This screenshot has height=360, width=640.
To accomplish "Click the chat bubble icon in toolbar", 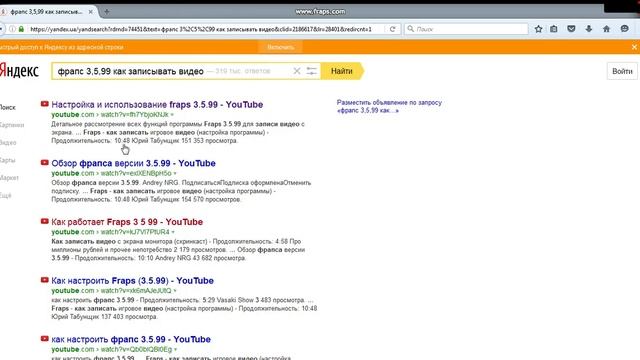I will coord(624,29).
